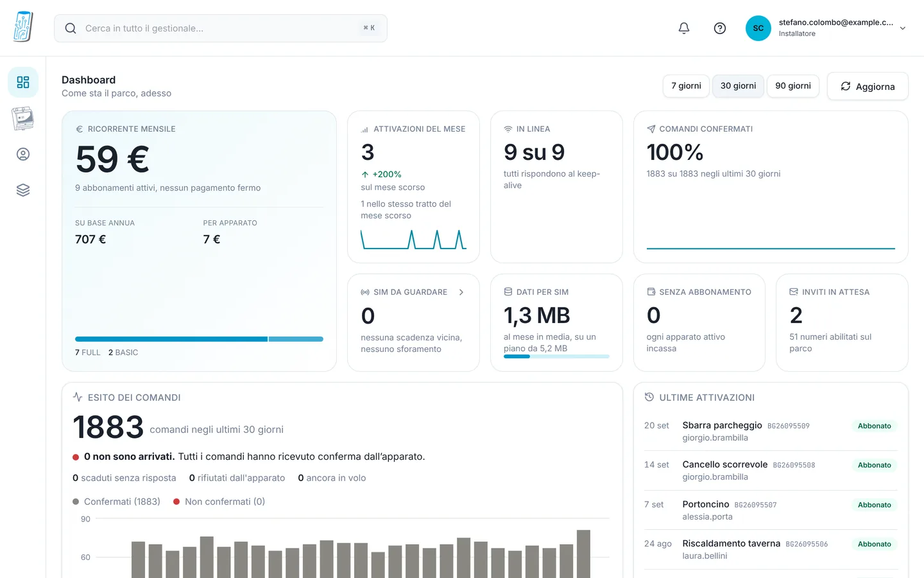The height and width of the screenshot is (578, 924).
Task: Open SIM da guardare details via its chevron
Action: point(461,292)
